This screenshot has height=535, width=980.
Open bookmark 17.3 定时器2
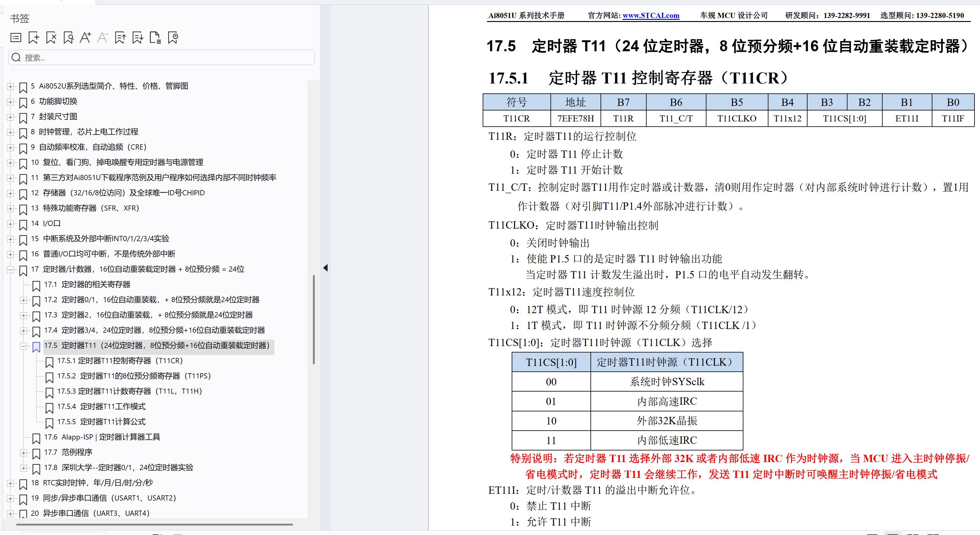[148, 315]
